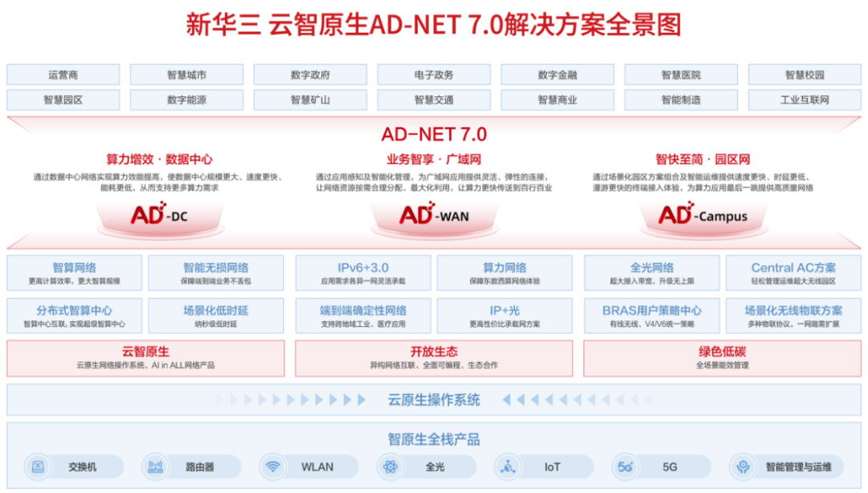Select the WLAN wifi icon
Screen dimensions: 868x493
coord(273,467)
